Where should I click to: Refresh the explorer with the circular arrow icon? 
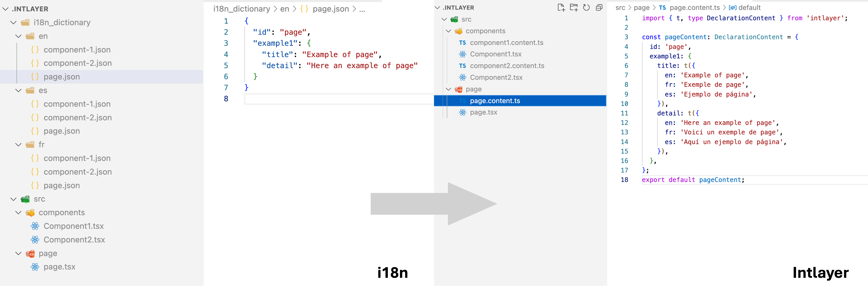coord(586,7)
